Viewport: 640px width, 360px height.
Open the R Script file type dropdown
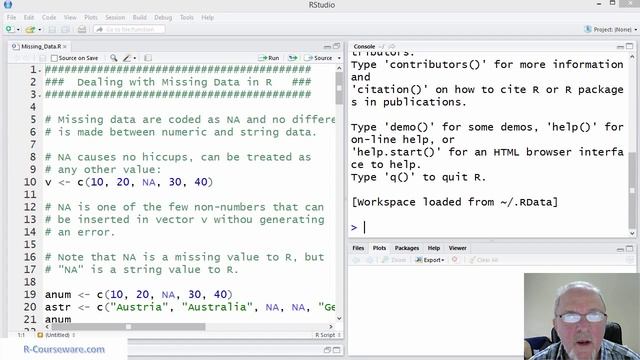pos(328,335)
